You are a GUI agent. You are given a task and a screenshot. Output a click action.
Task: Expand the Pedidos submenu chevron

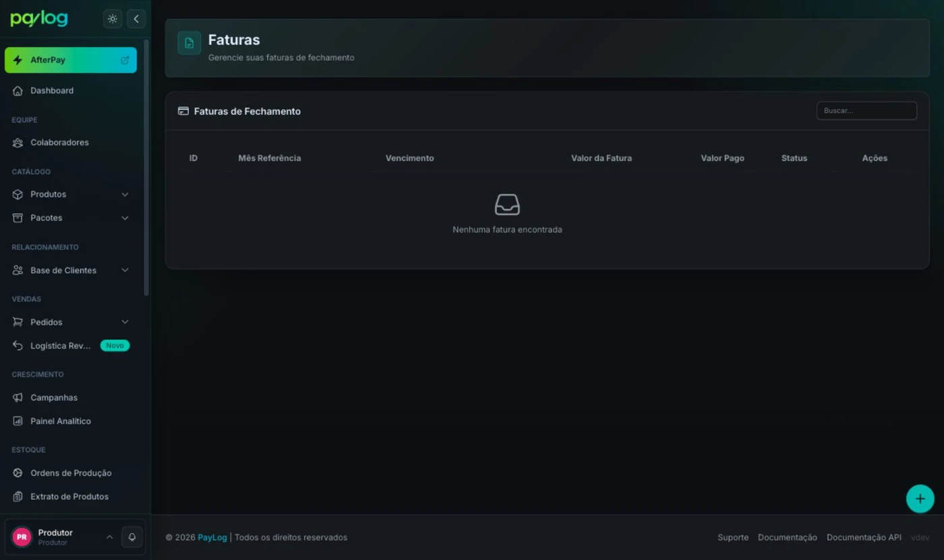(x=125, y=322)
